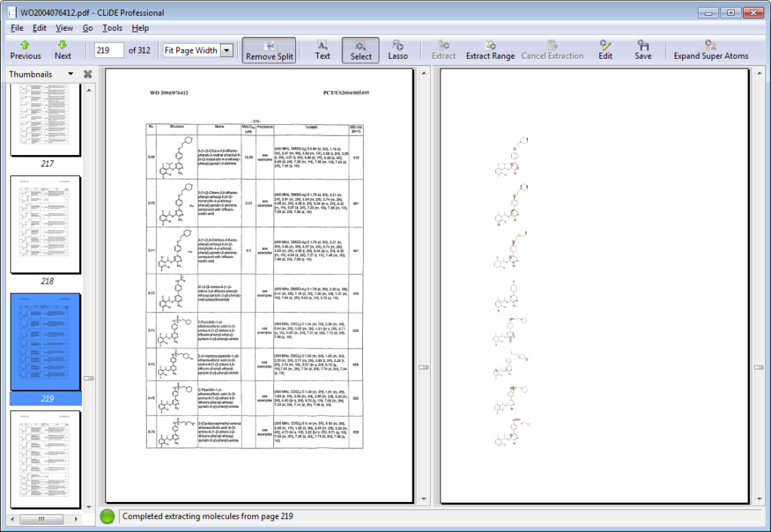This screenshot has height=532, width=771.
Task: Toggle the Select tool mode
Action: (361, 50)
